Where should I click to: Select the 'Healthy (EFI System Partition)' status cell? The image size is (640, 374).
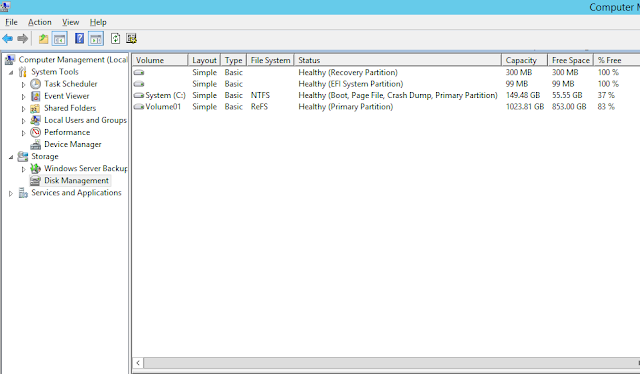(351, 84)
